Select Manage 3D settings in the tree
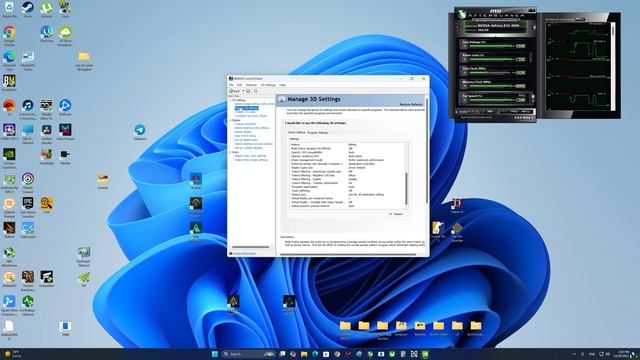 (x=246, y=108)
